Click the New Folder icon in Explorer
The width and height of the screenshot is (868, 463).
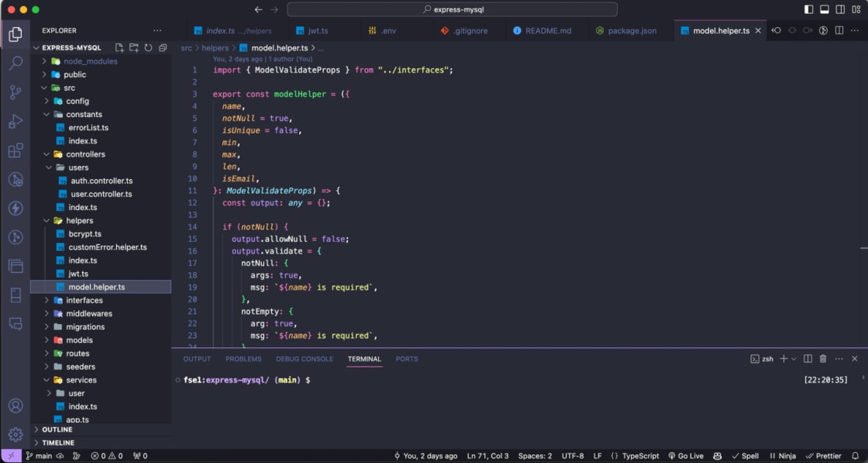point(133,47)
